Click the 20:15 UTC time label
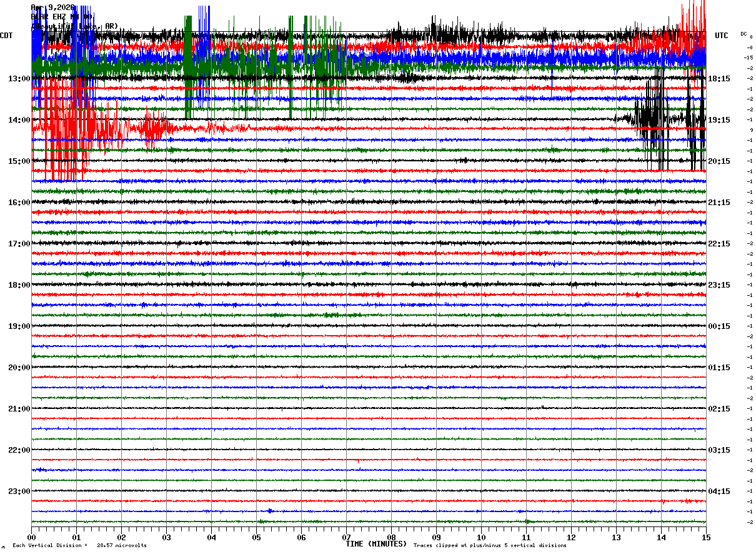The height and width of the screenshot is (554, 756). 719,161
